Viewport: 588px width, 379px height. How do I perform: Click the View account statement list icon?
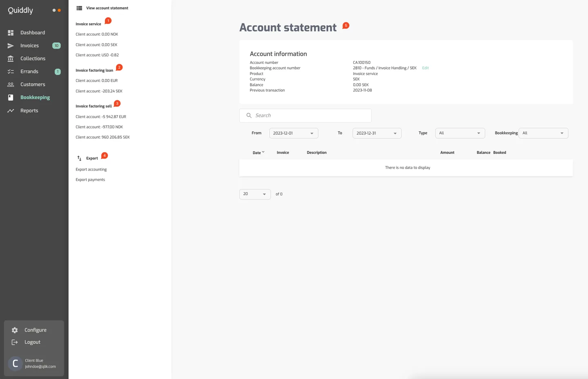[79, 8]
